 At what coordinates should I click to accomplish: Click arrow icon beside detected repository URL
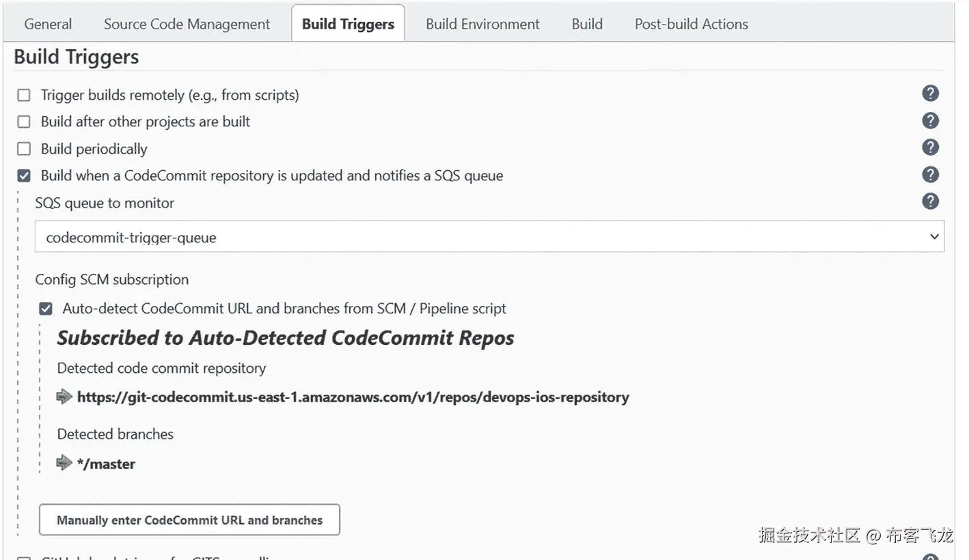click(65, 397)
